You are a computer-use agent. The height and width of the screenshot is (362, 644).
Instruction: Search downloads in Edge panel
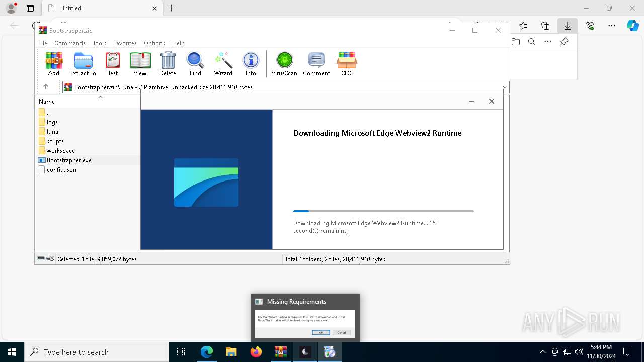pos(532,42)
